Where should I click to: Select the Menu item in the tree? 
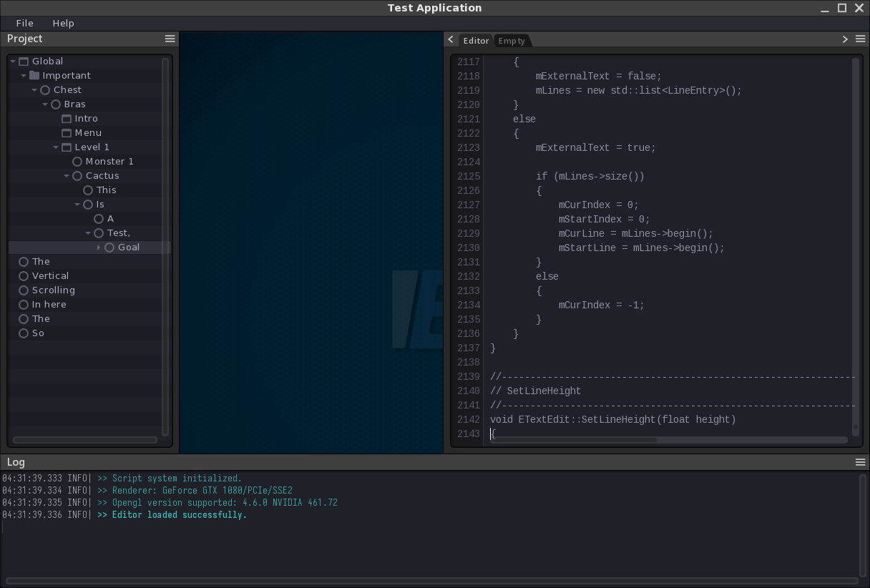(x=88, y=133)
